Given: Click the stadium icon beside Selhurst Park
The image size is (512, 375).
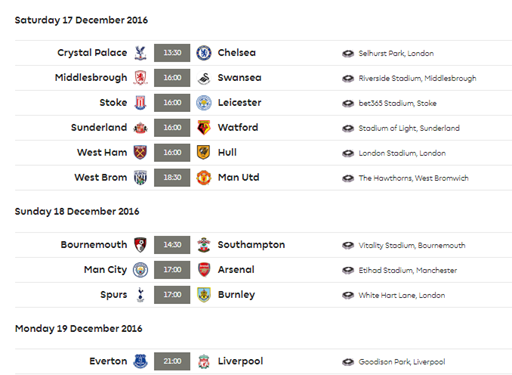Looking at the screenshot, I should pos(348,53).
